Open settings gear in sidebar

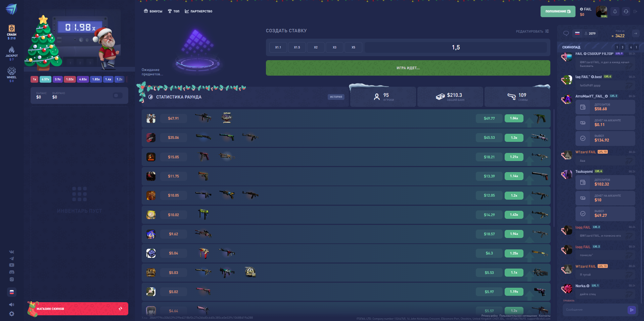click(12, 314)
